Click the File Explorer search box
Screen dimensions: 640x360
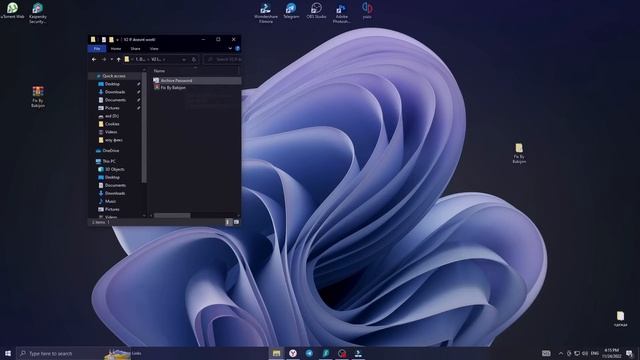[222, 60]
